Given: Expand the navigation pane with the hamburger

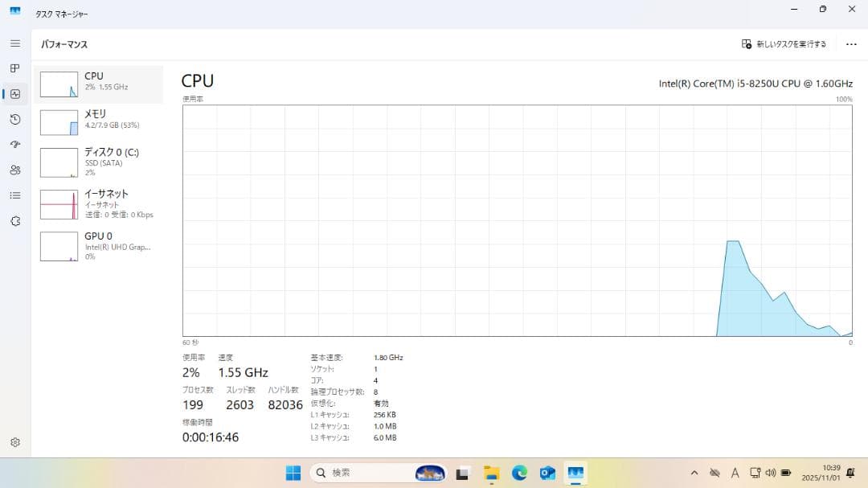Looking at the screenshot, I should coord(14,43).
